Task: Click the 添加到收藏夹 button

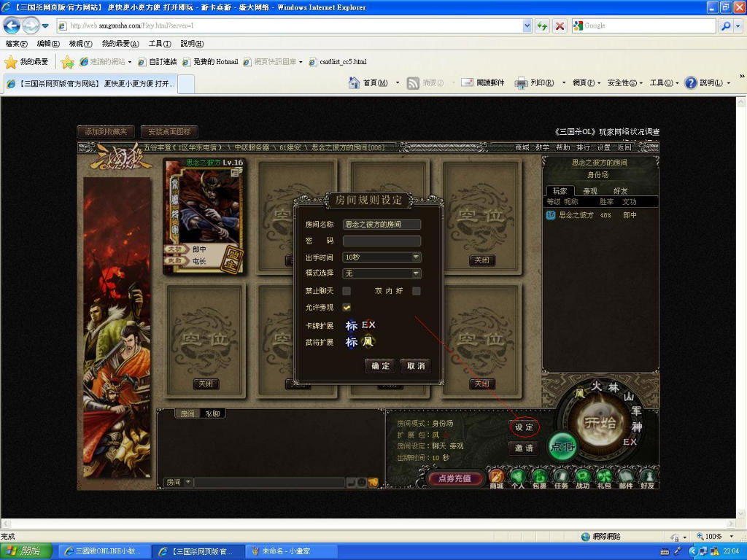Action: click(106, 131)
